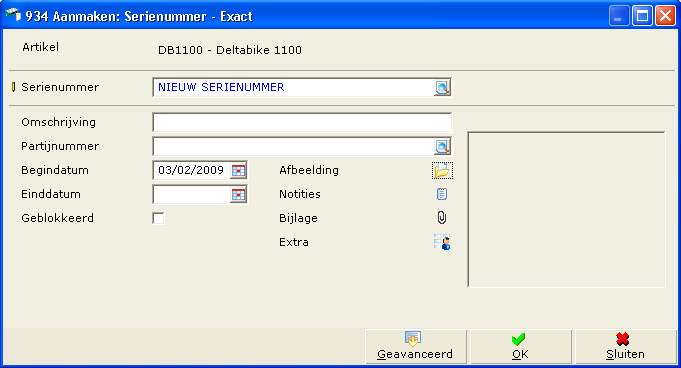Open the Notities notepad icon
This screenshot has width=681, height=368.
pos(442,194)
